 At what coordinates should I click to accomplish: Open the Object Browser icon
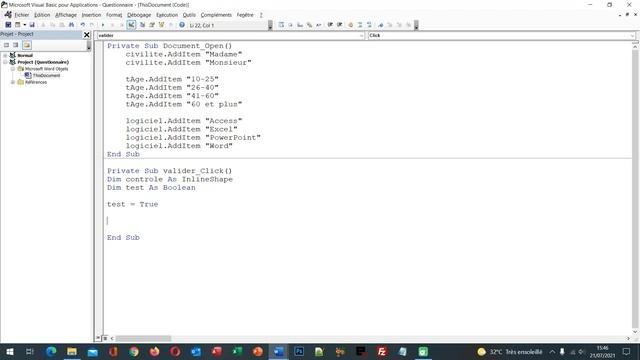(161, 25)
